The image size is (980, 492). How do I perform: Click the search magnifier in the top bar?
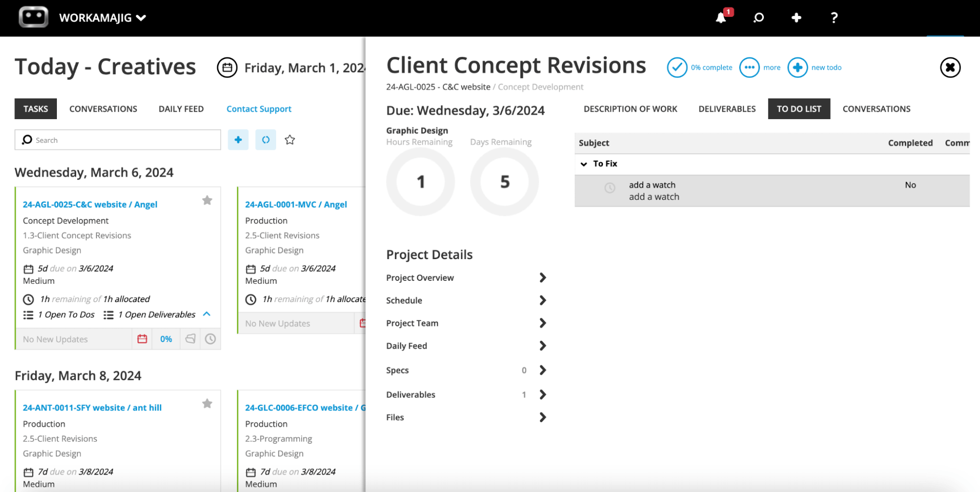click(758, 18)
